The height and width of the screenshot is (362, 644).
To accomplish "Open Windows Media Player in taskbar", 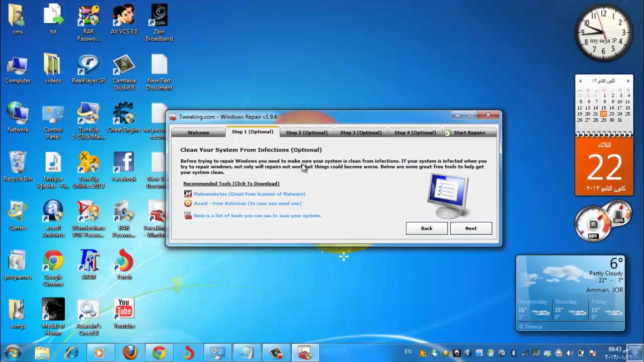I will pyautogui.click(x=101, y=353).
